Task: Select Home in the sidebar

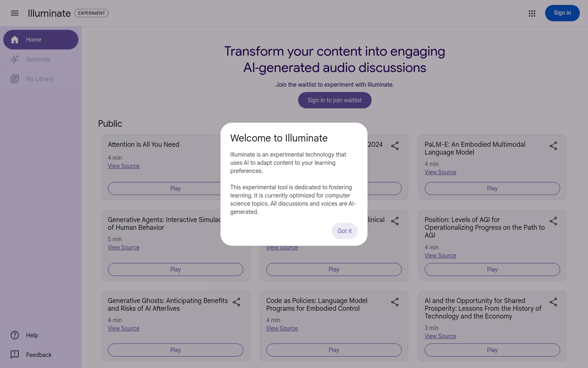Action: (41, 40)
